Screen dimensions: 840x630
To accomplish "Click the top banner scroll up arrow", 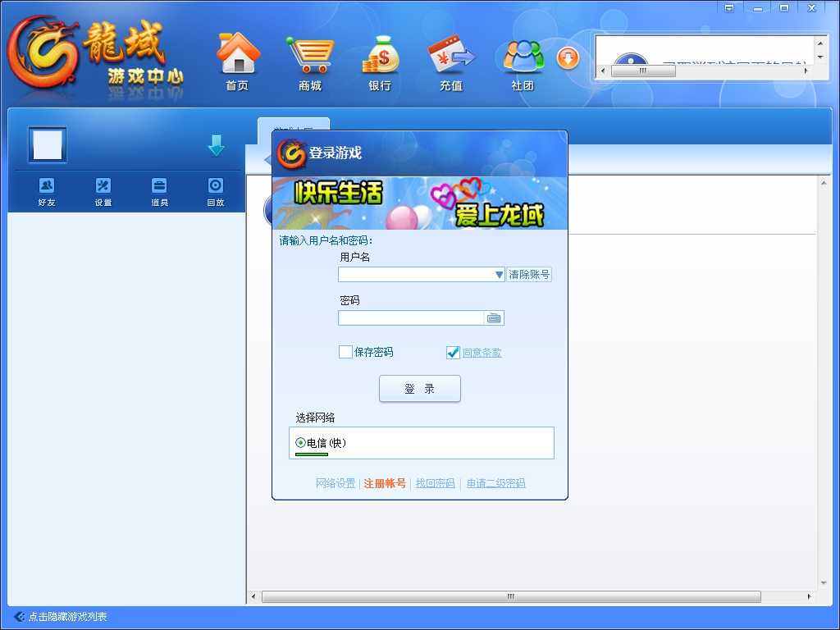I will click(820, 43).
